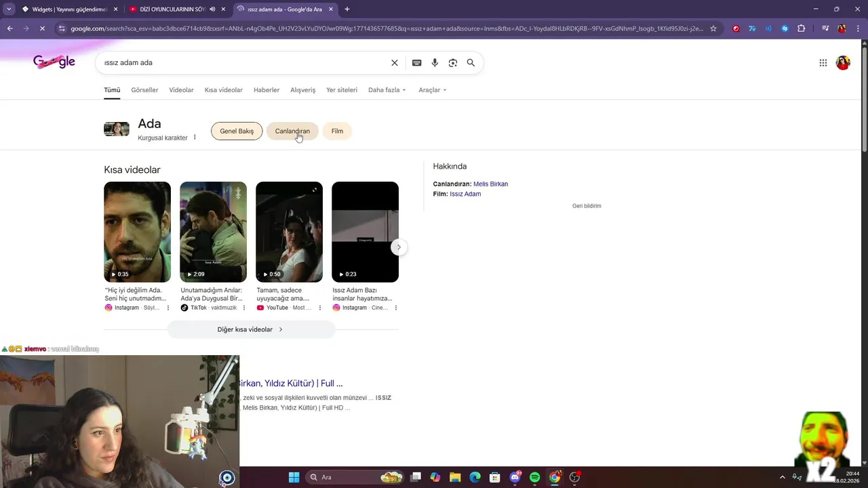Open the Google apps grid
868x488 pixels.
pos(823,62)
